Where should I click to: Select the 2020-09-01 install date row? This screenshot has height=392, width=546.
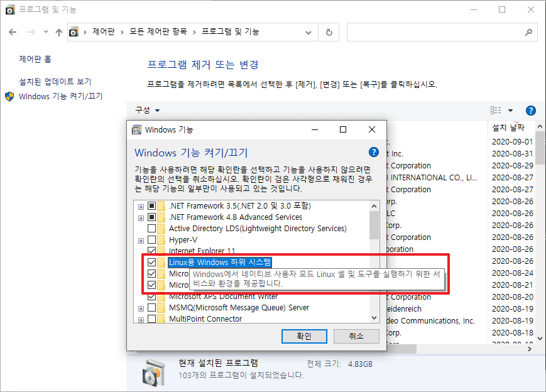click(x=512, y=142)
